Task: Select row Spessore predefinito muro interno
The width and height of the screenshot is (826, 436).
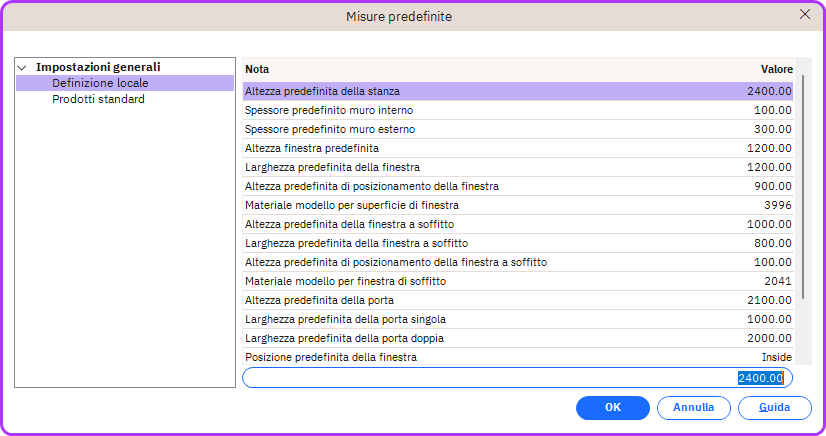Action: click(328, 110)
